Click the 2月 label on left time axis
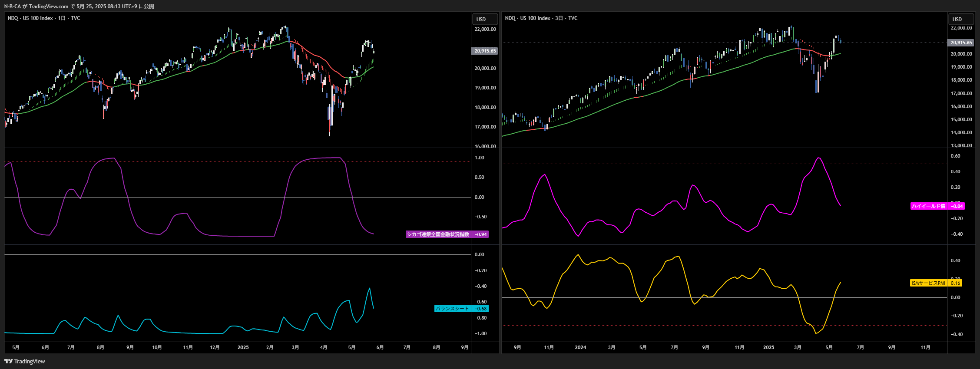 270,347
